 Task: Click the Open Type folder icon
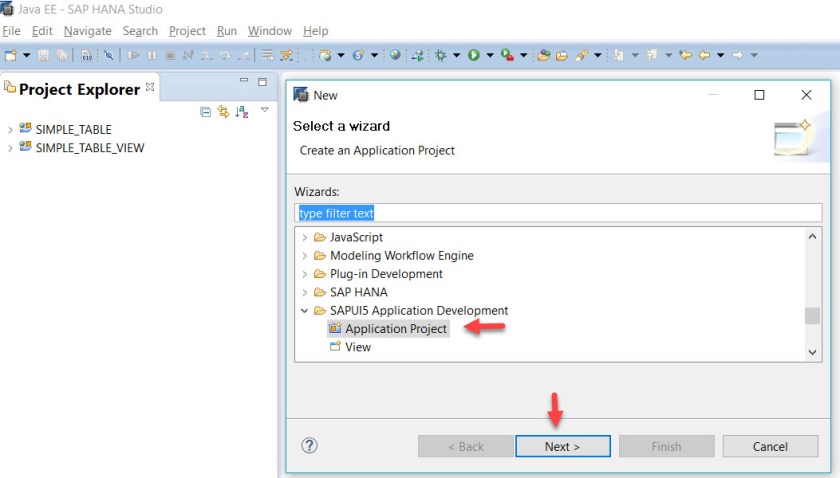(544, 55)
